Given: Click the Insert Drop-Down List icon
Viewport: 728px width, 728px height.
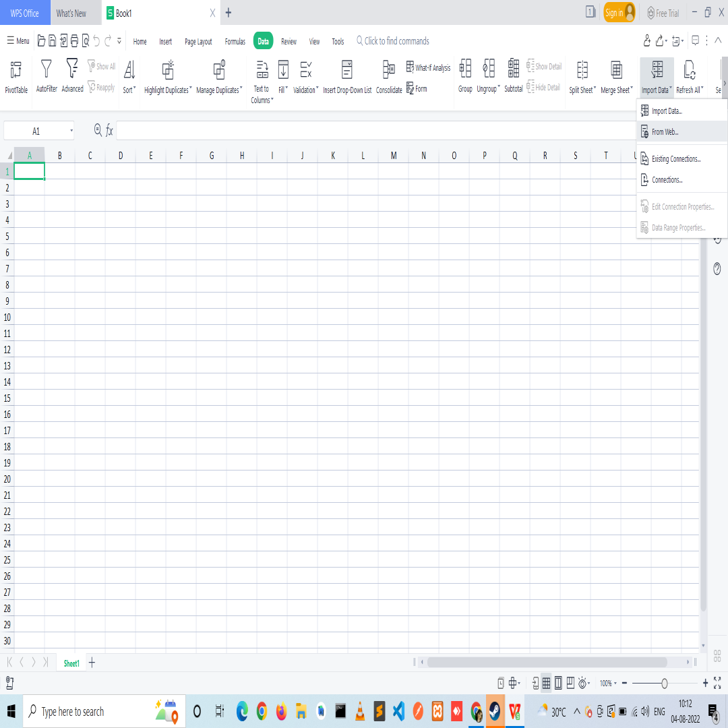Looking at the screenshot, I should (347, 69).
